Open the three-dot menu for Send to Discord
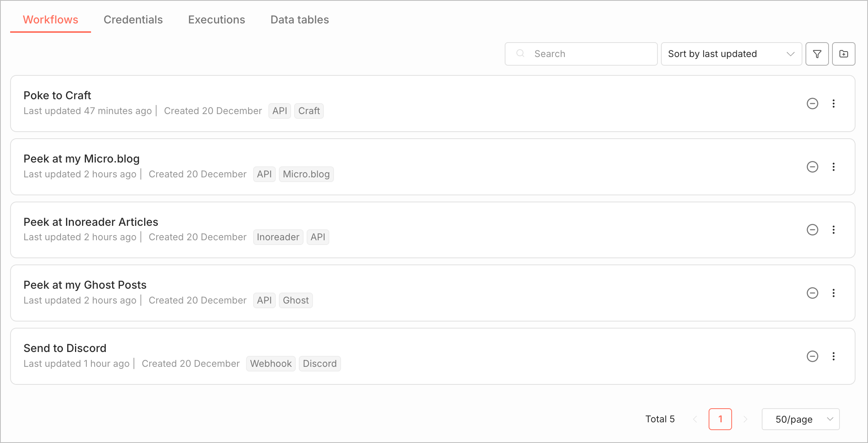 pos(833,356)
